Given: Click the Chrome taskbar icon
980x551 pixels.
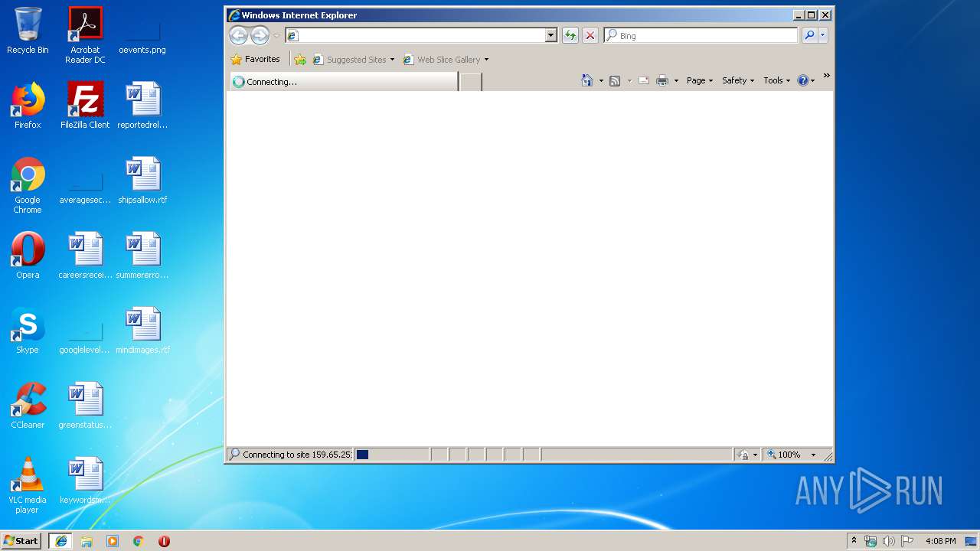Looking at the screenshot, I should [139, 541].
